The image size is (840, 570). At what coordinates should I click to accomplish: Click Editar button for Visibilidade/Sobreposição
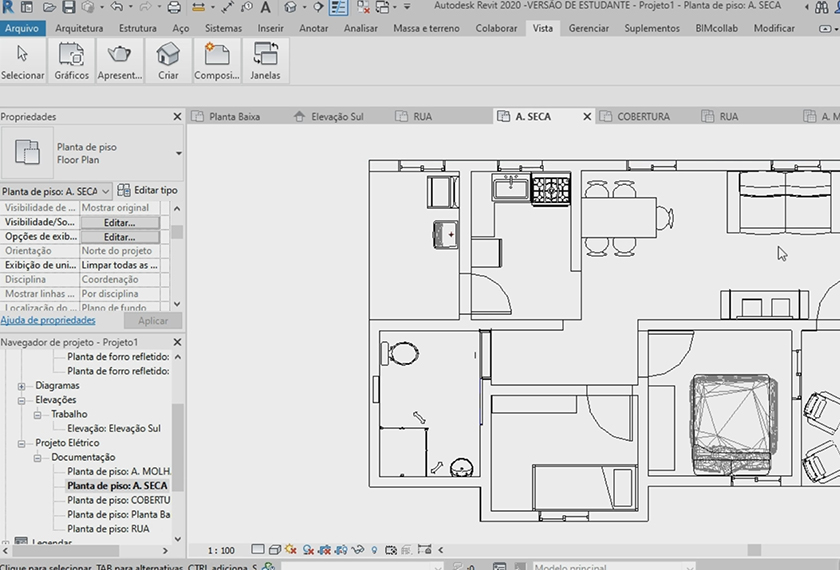pos(119,222)
